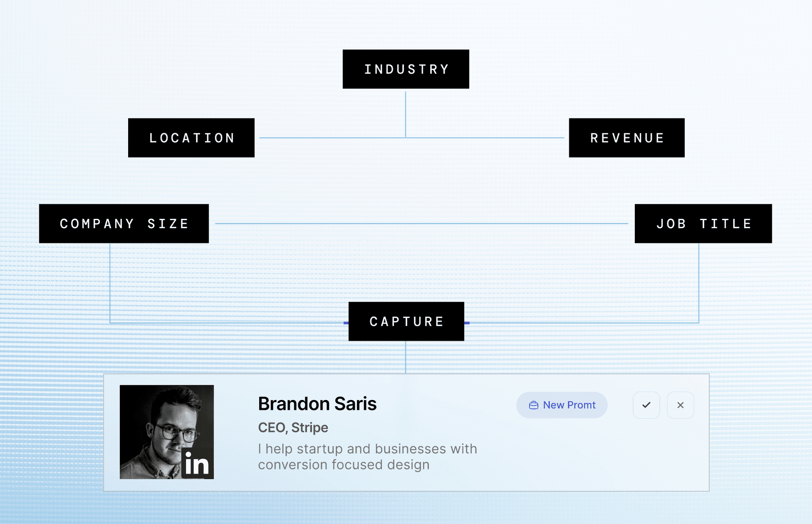
Task: Click the LinkedIn logo badge on photo
Action: (197, 463)
